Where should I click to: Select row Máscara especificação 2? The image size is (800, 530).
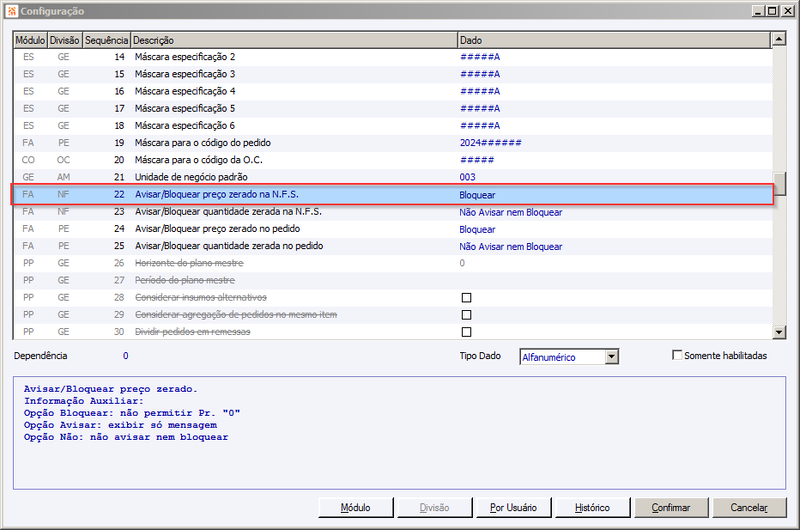(392, 57)
